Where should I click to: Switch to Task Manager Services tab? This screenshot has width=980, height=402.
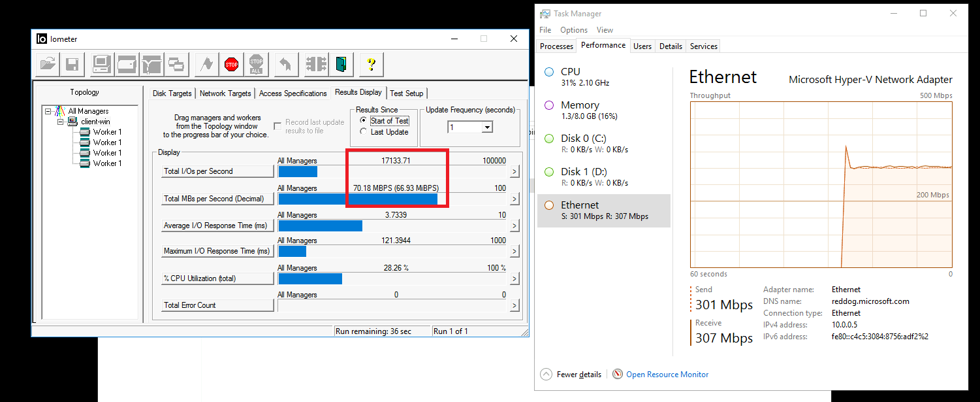pos(704,46)
